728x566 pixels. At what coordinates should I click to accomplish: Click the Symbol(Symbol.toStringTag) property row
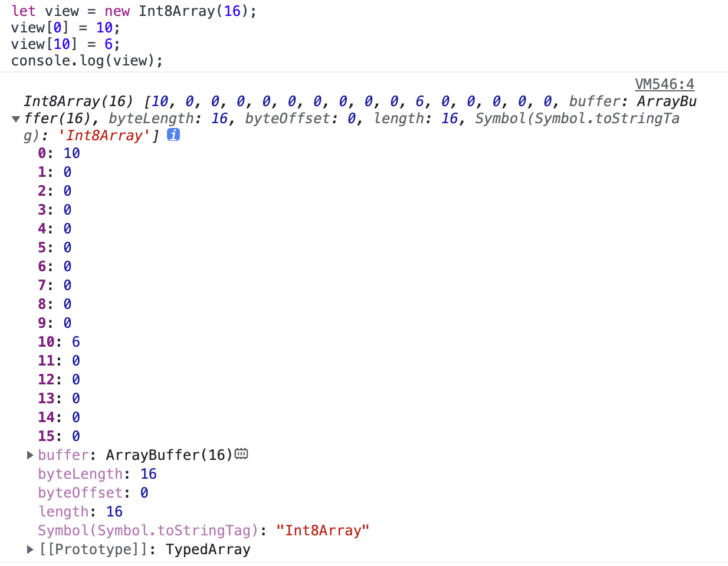[204, 531]
